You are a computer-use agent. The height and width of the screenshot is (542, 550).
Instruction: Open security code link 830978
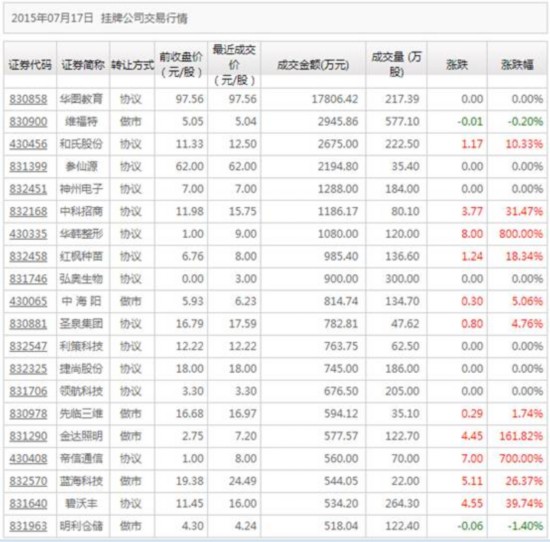pyautogui.click(x=28, y=414)
